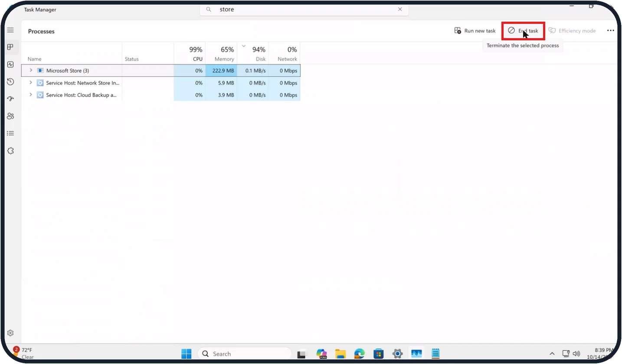Image resolution: width=622 pixels, height=364 pixels.
Task: Sort by the Network column header
Action: pos(285,53)
